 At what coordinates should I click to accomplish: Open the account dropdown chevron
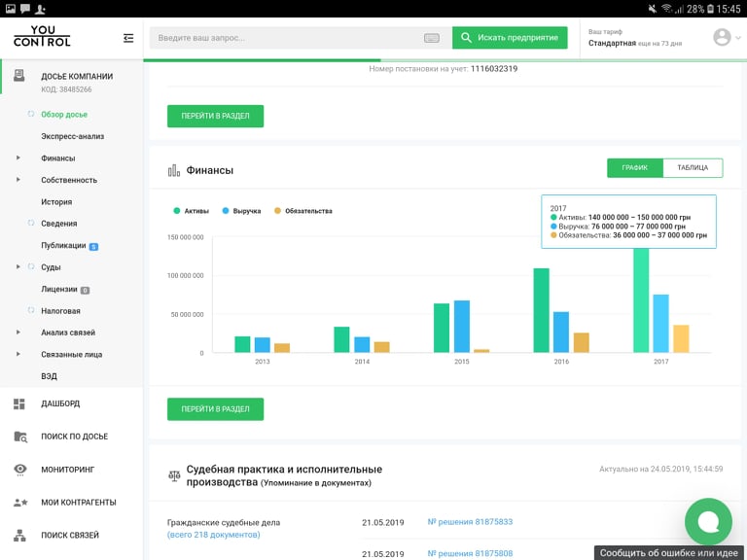click(738, 38)
